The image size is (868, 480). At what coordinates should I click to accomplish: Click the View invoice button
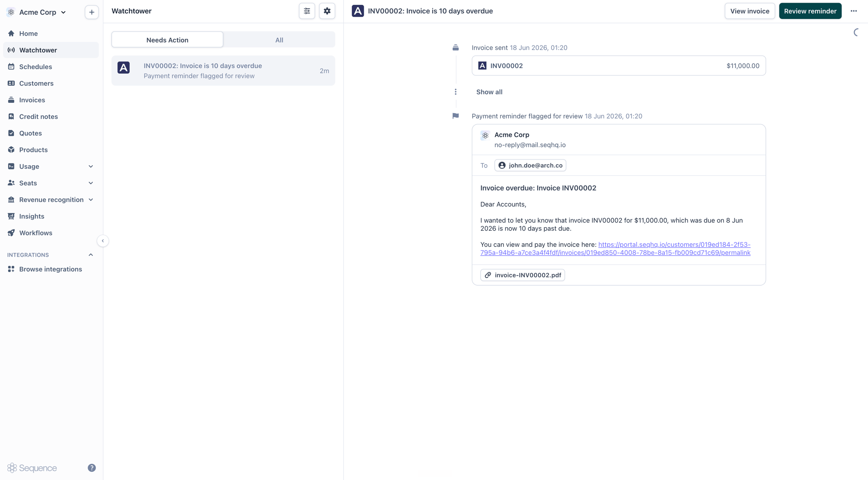coord(750,11)
